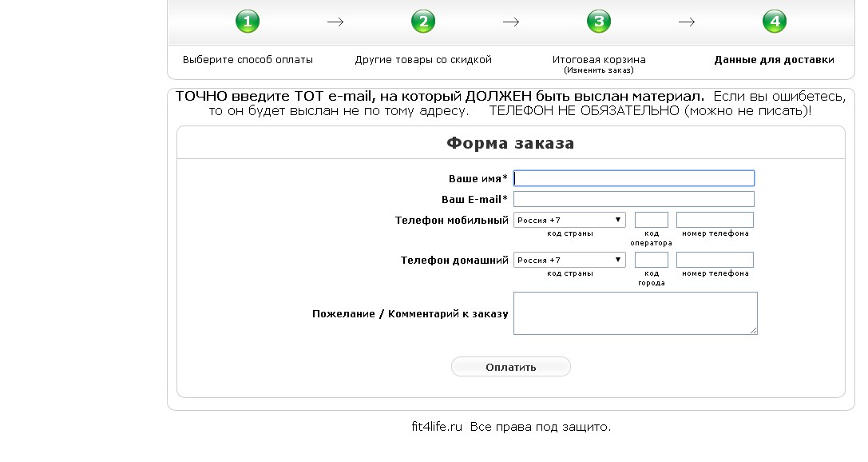
Task: Click home phone number field
Action: click(715, 260)
